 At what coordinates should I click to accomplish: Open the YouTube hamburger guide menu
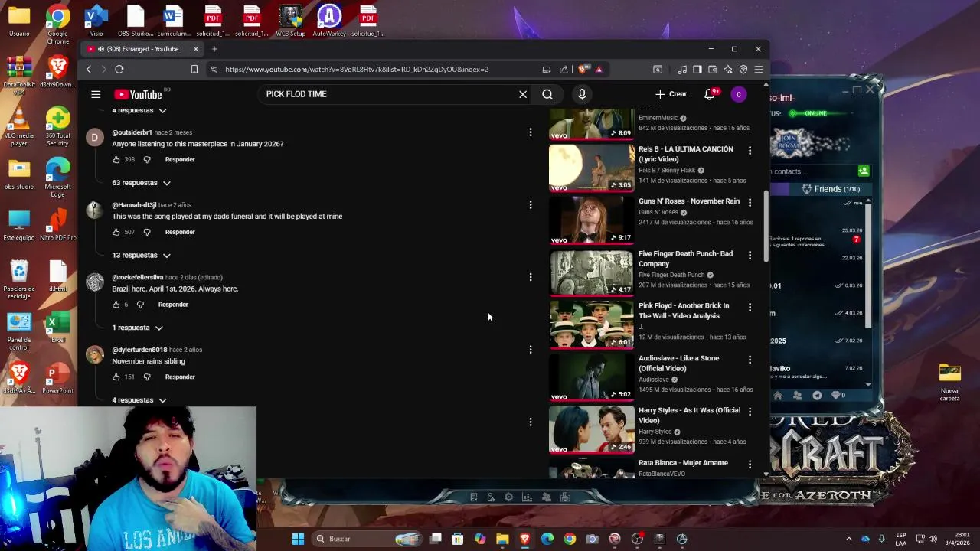(x=96, y=94)
